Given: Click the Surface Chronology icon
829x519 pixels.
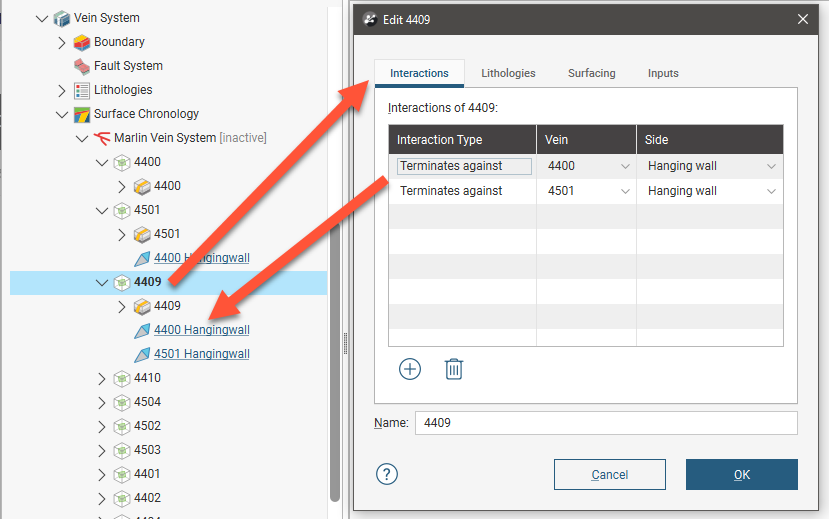Looking at the screenshot, I should (x=82, y=114).
